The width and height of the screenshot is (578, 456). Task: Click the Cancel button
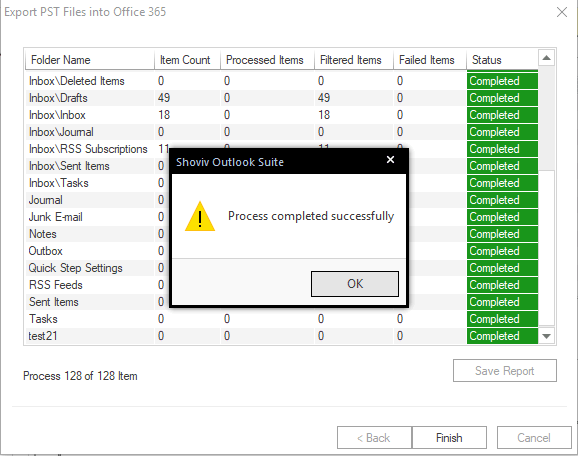pyautogui.click(x=534, y=438)
